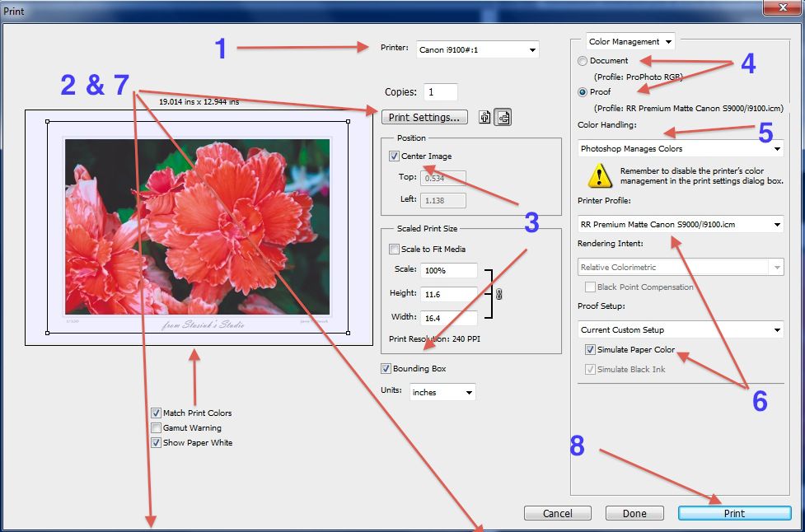Click the Print Resolution 240 PPI text
Image resolution: width=805 pixels, height=532 pixels.
(x=435, y=339)
